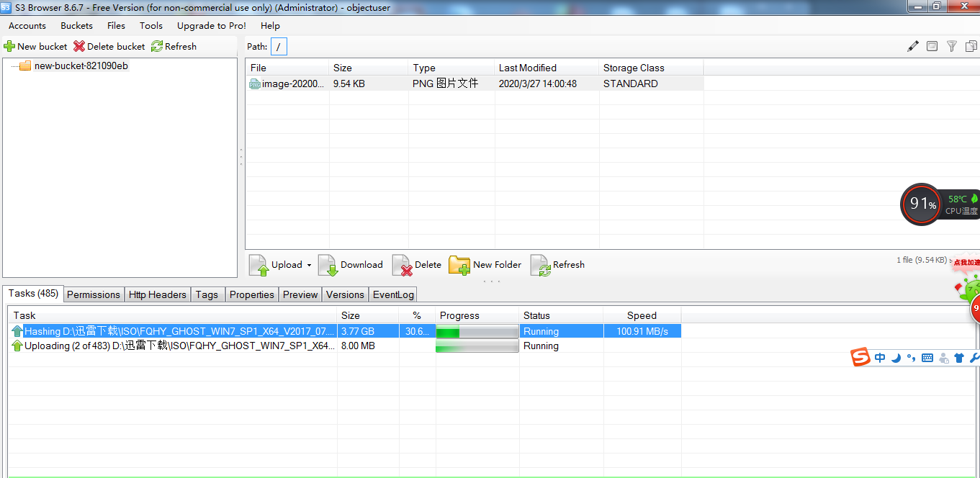The width and height of the screenshot is (980, 478).
Task: Click the Status column header
Action: click(x=562, y=315)
